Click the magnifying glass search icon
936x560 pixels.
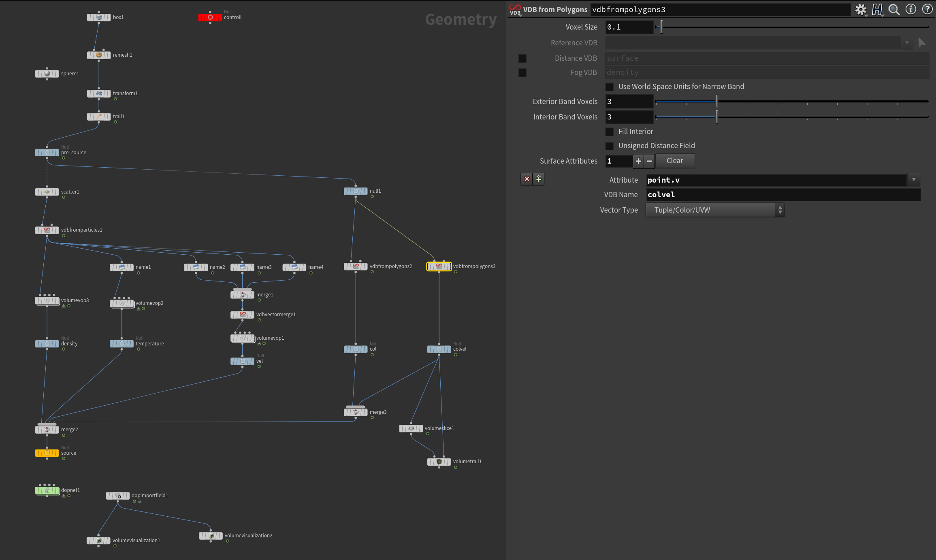894,9
